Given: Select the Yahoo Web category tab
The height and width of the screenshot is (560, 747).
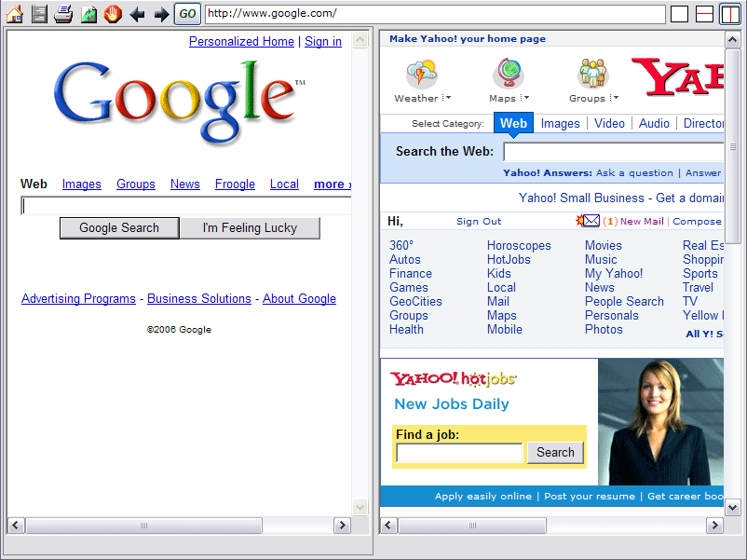Looking at the screenshot, I should pos(513,123).
